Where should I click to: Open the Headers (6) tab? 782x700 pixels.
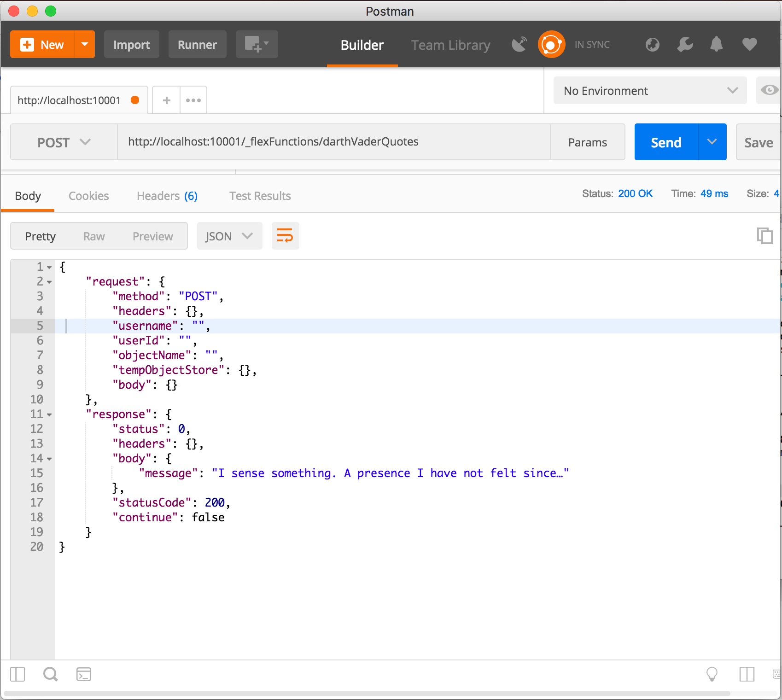click(x=167, y=196)
